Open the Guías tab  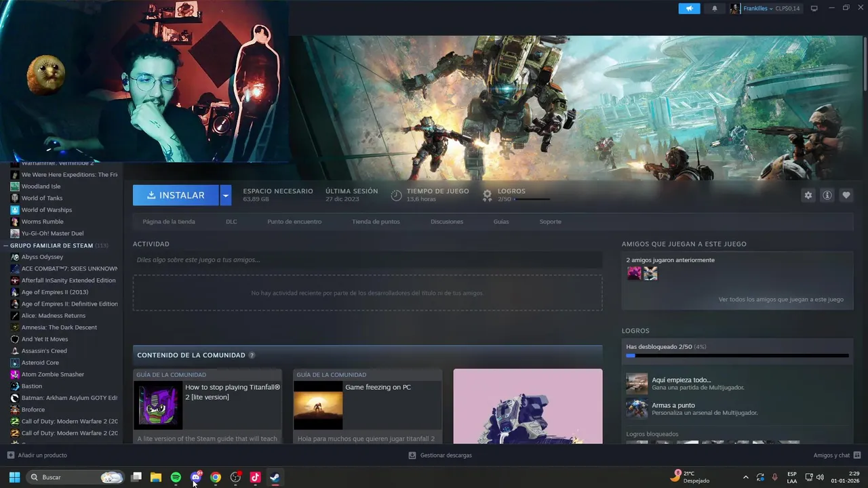pos(501,222)
